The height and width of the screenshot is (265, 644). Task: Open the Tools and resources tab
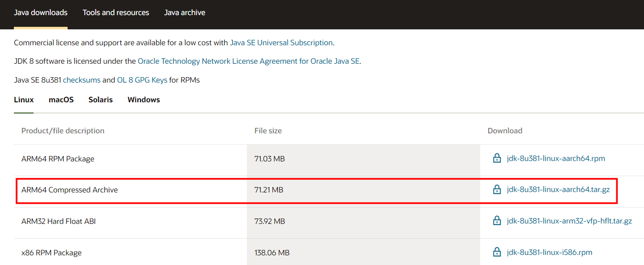[x=116, y=13]
